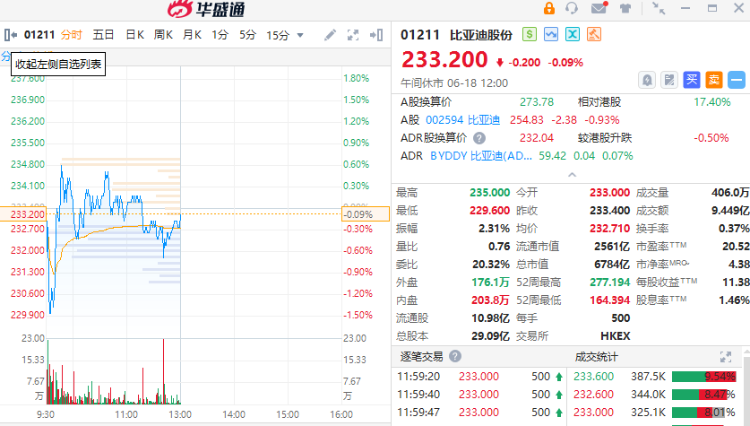750x426 pixels.
Task: Click the blue Buy (买) button
Action: (692, 80)
